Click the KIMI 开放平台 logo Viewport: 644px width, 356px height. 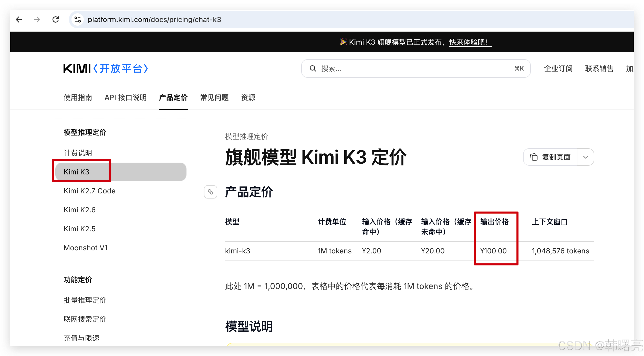click(106, 69)
